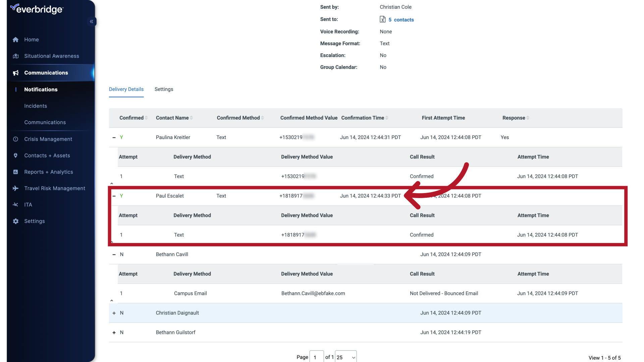
Task: Open the ITA section
Action: [28, 204]
